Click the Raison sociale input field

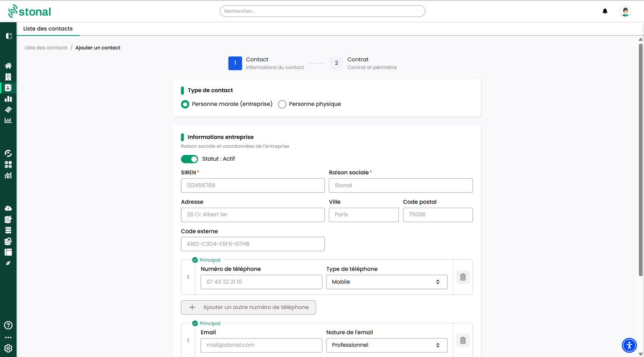tap(401, 186)
